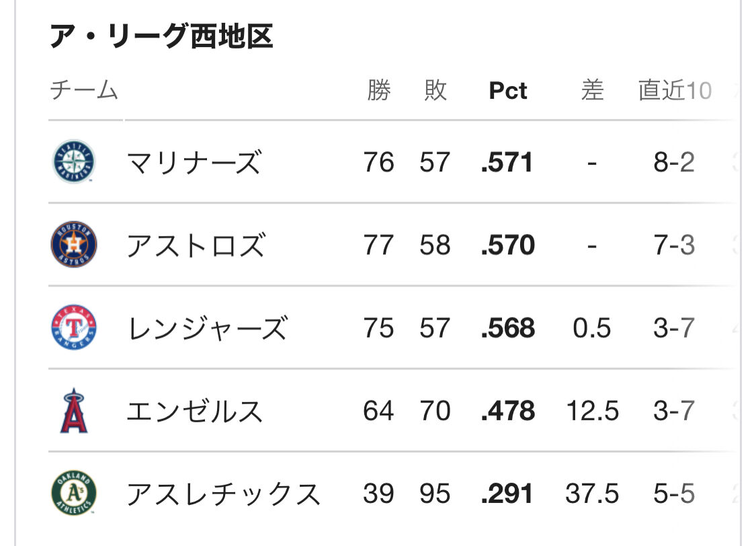
Task: Click the Seattle Mariners logo
Action: tap(74, 161)
